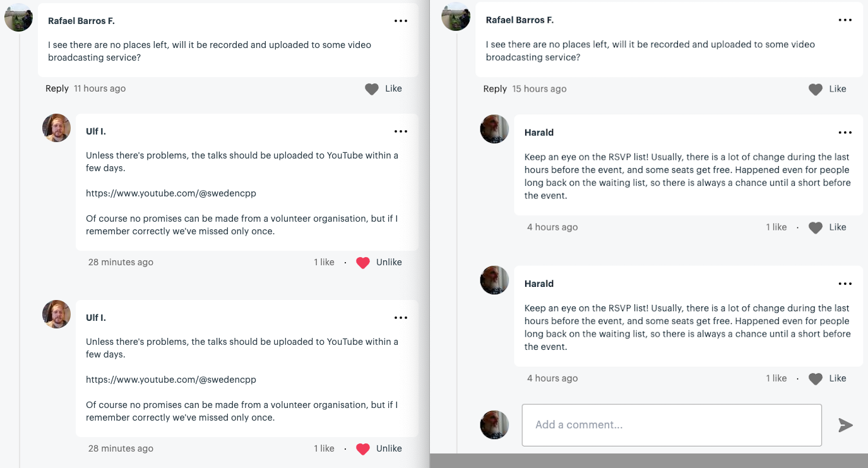Tap the red heart on the second Ulf I. reply
This screenshot has width=868, height=468.
363,449
